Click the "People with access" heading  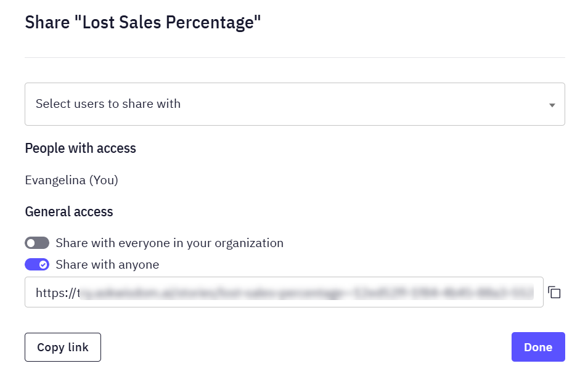pos(80,148)
